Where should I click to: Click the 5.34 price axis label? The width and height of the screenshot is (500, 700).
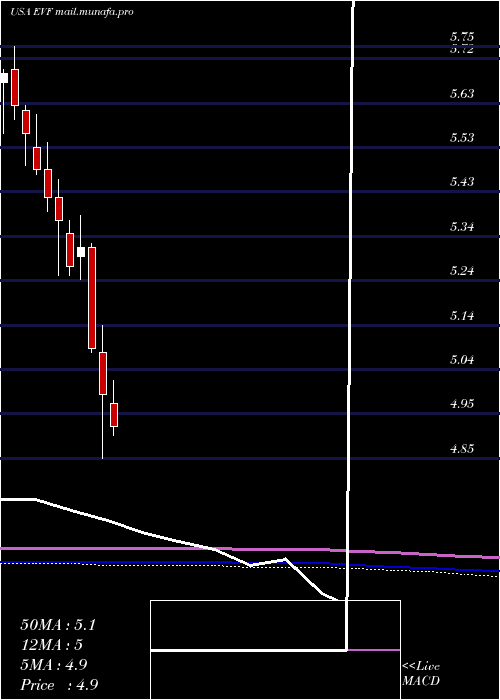pos(462,227)
